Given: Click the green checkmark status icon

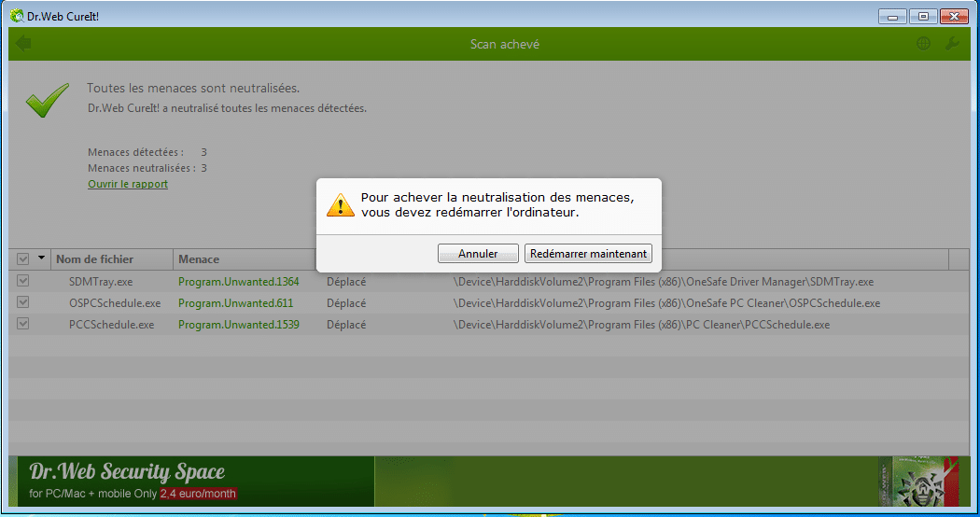Looking at the screenshot, I should coord(48,100).
